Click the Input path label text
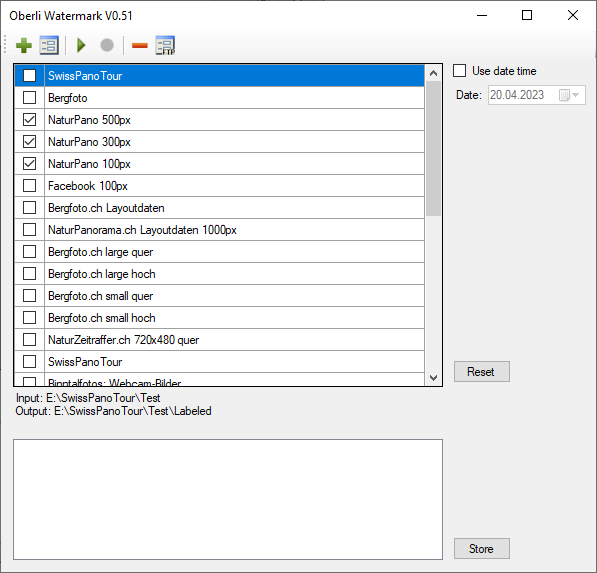 88,398
